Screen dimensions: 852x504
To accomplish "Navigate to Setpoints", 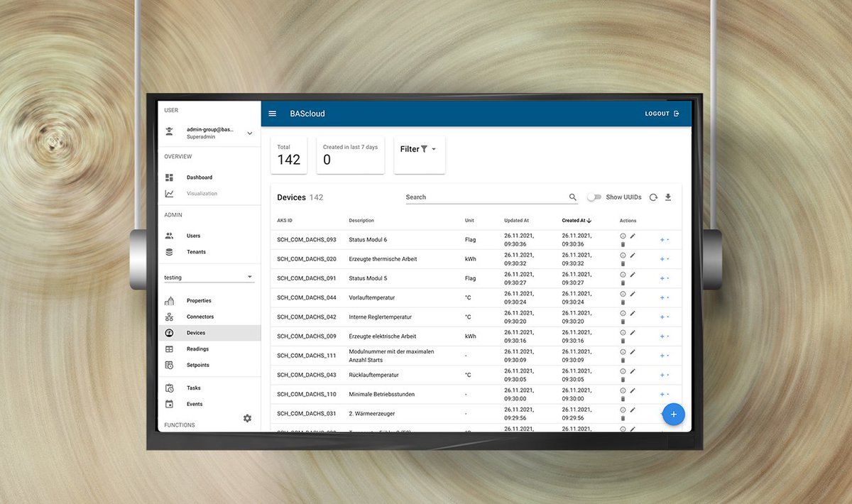I will click(209, 365).
